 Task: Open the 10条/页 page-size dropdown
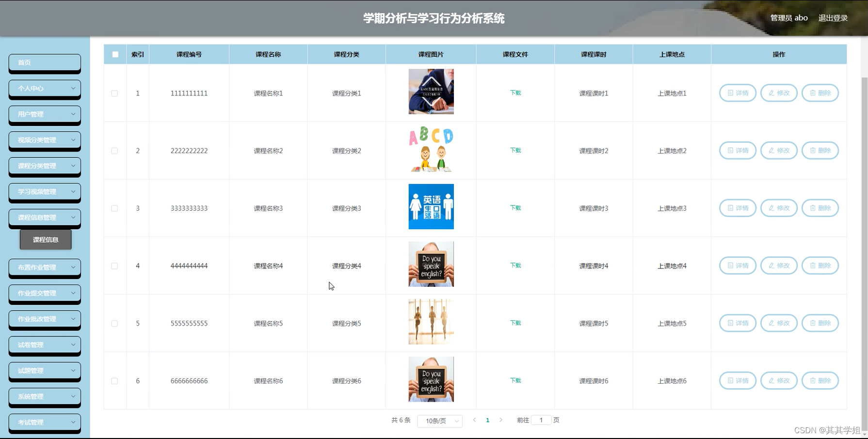tap(439, 421)
